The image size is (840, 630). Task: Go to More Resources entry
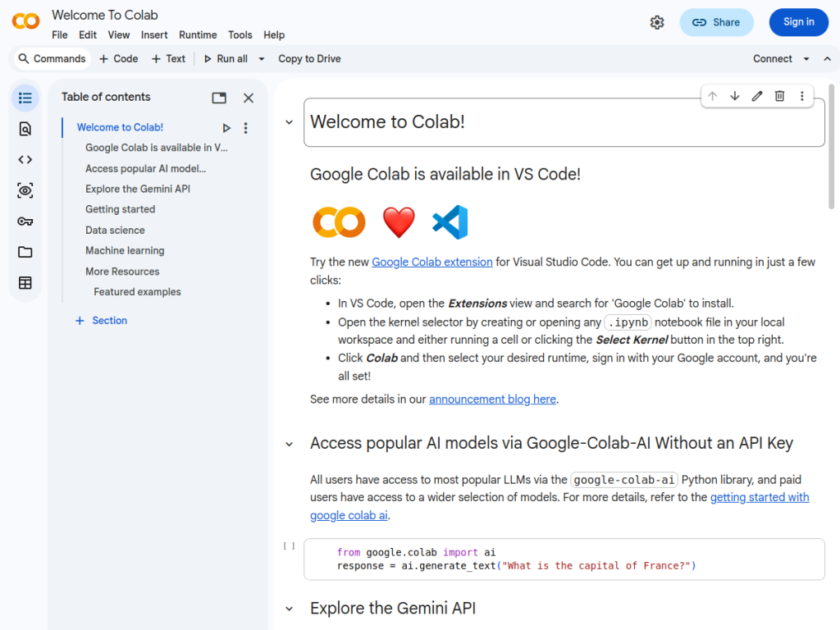pyautogui.click(x=122, y=272)
